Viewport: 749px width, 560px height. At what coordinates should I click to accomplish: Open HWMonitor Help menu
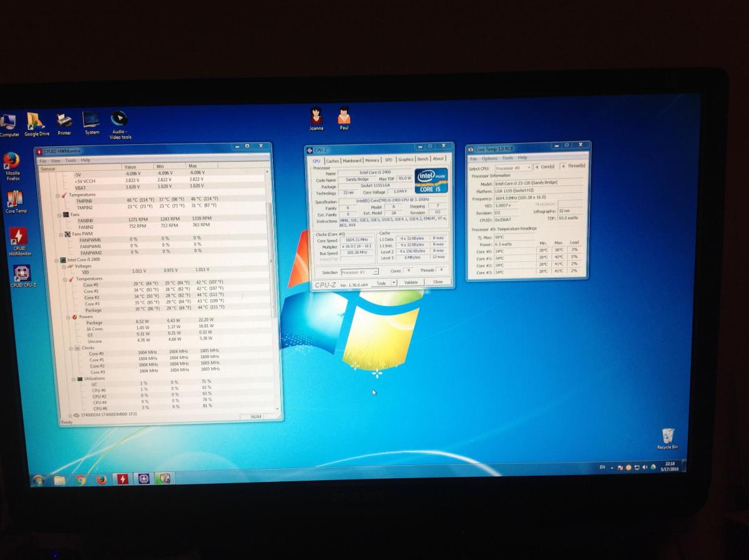pyautogui.click(x=85, y=160)
